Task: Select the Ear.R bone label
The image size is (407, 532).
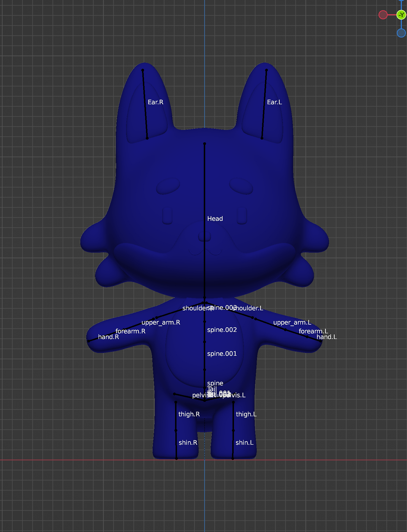Action: (155, 102)
